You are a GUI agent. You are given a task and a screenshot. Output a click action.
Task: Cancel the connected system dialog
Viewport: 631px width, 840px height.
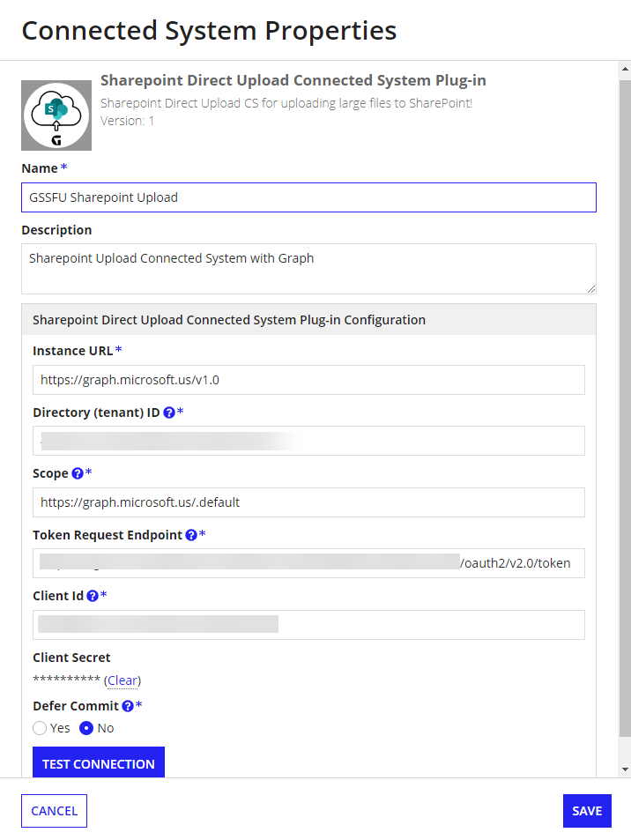[54, 811]
